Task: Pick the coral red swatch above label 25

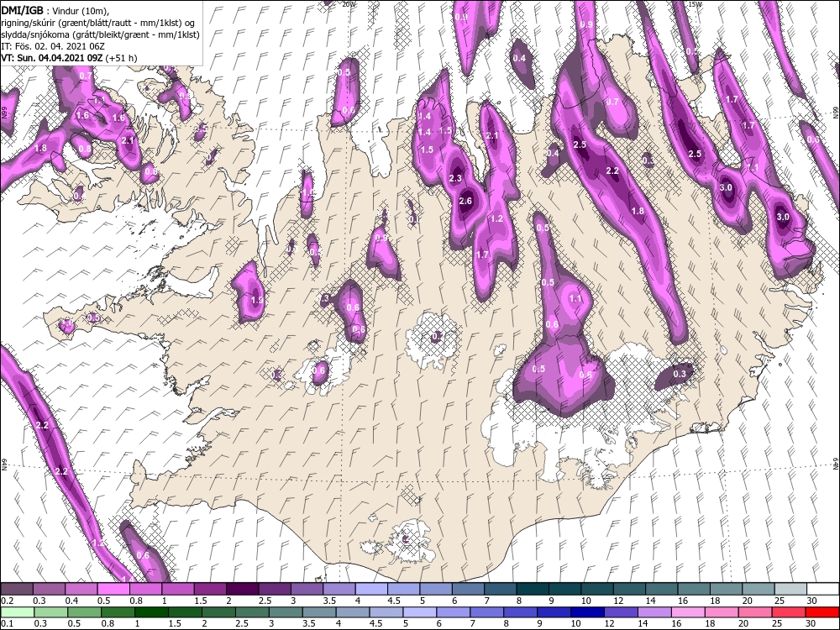Action: pos(788,612)
